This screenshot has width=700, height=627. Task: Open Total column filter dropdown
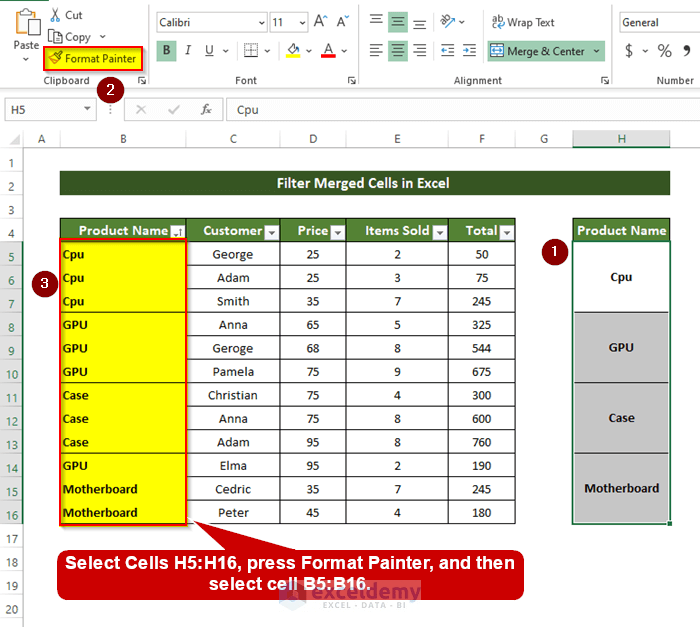506,232
